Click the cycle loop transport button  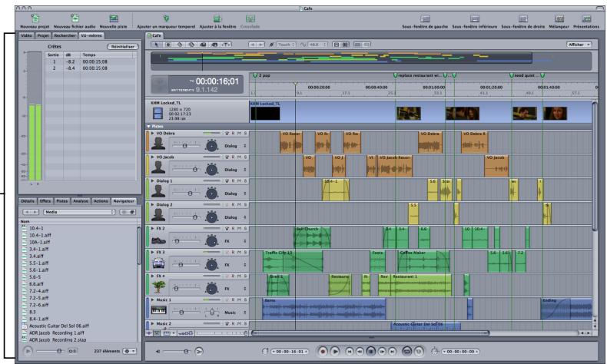(x=406, y=351)
